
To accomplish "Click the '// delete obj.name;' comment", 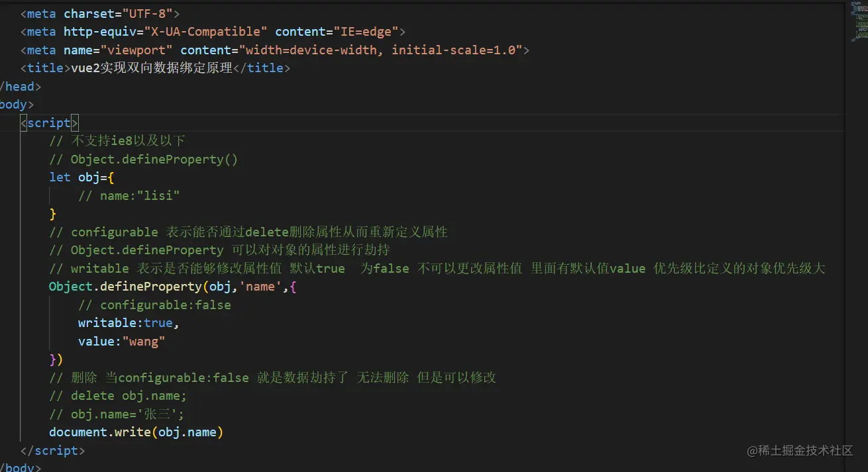I will click(118, 396).
